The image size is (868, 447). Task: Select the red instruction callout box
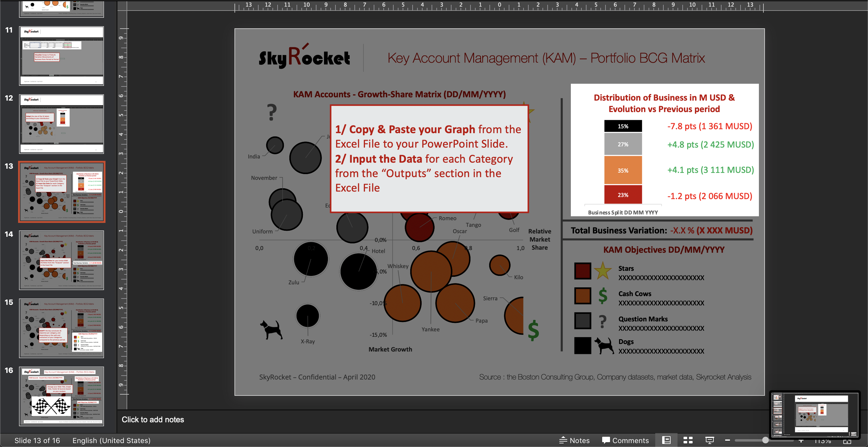tap(429, 159)
